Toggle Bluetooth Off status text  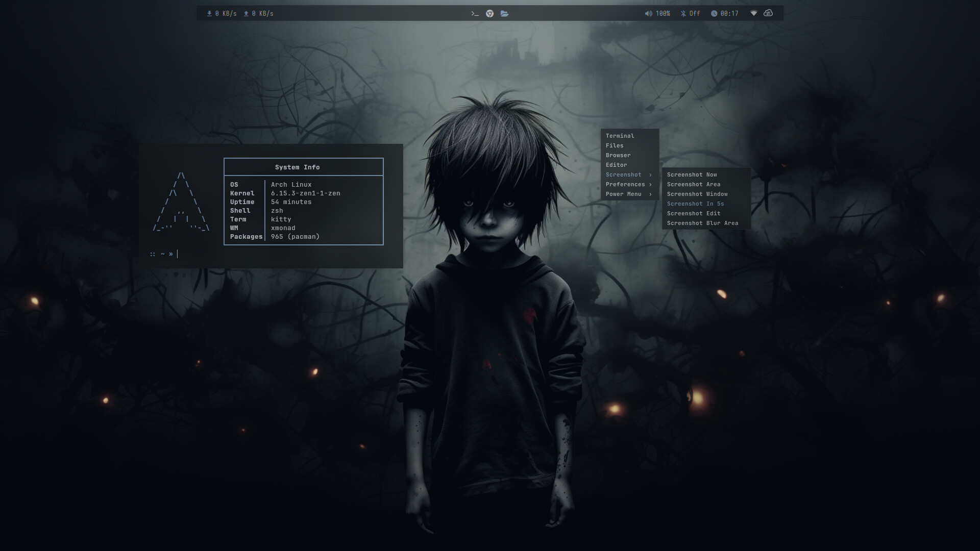tap(695, 14)
